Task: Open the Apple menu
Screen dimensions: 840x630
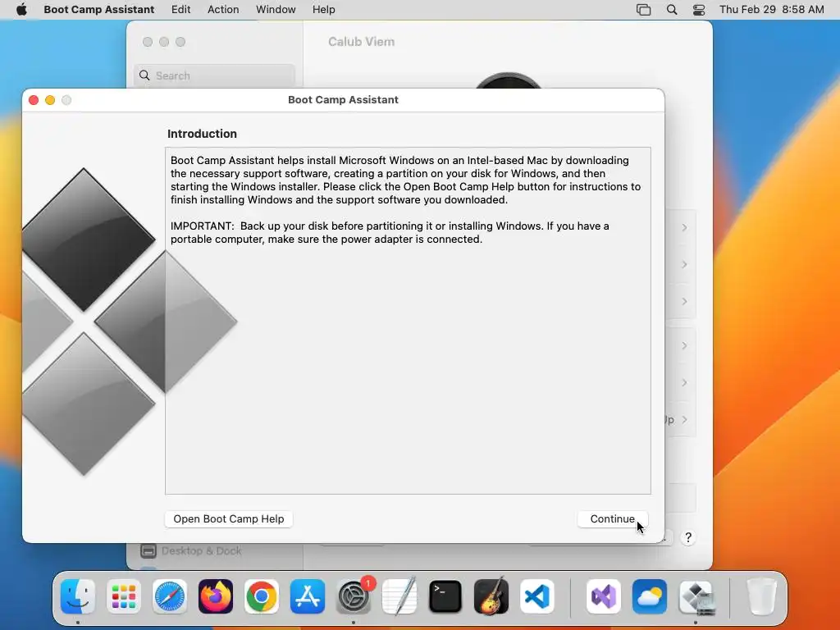Action: click(21, 10)
